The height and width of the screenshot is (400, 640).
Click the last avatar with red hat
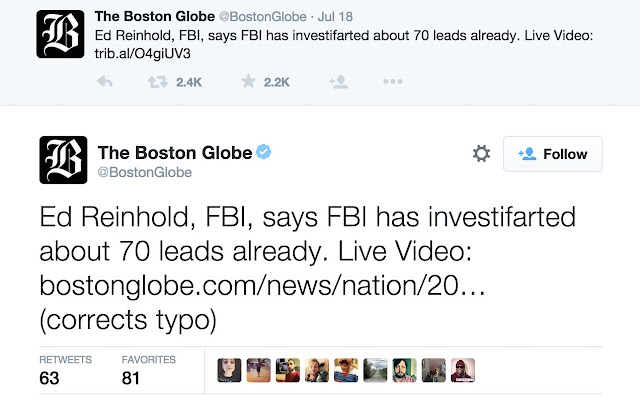point(463,370)
